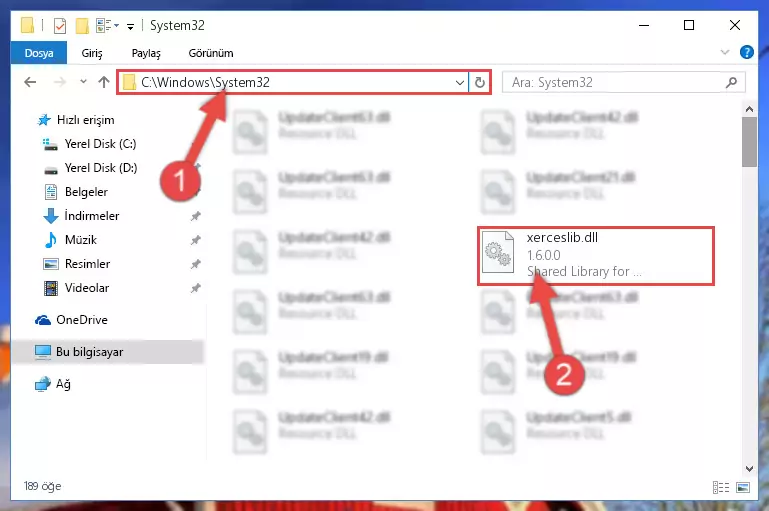Click the Videolar film strip icon

coord(51,288)
